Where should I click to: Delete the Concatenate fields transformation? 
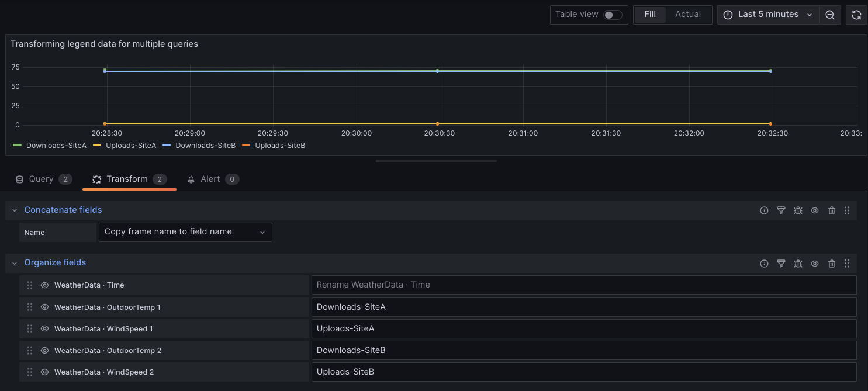pos(832,210)
